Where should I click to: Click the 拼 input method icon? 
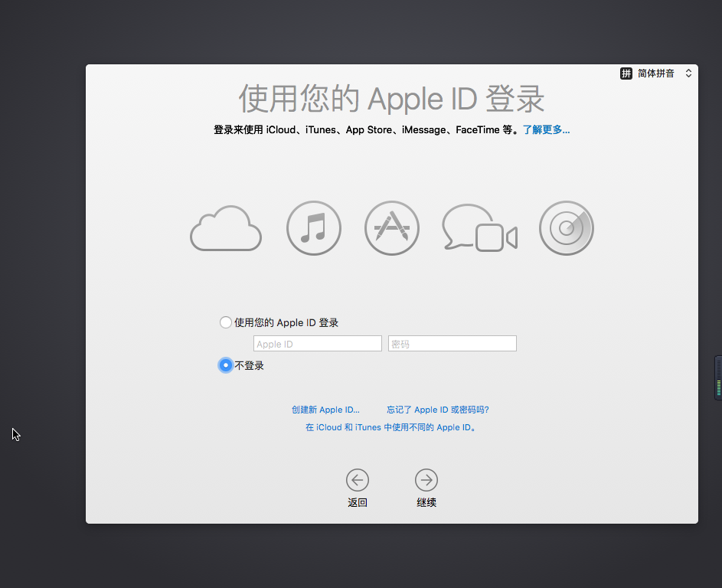[x=626, y=73]
